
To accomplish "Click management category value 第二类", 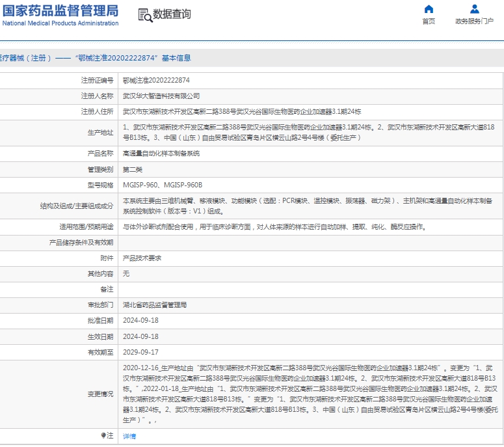I will (x=133, y=169).
